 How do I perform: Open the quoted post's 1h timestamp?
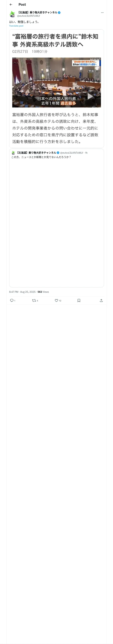pyautogui.click(x=86, y=153)
